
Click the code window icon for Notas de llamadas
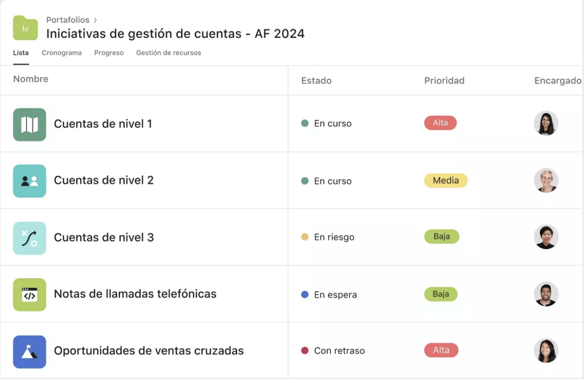(29, 295)
